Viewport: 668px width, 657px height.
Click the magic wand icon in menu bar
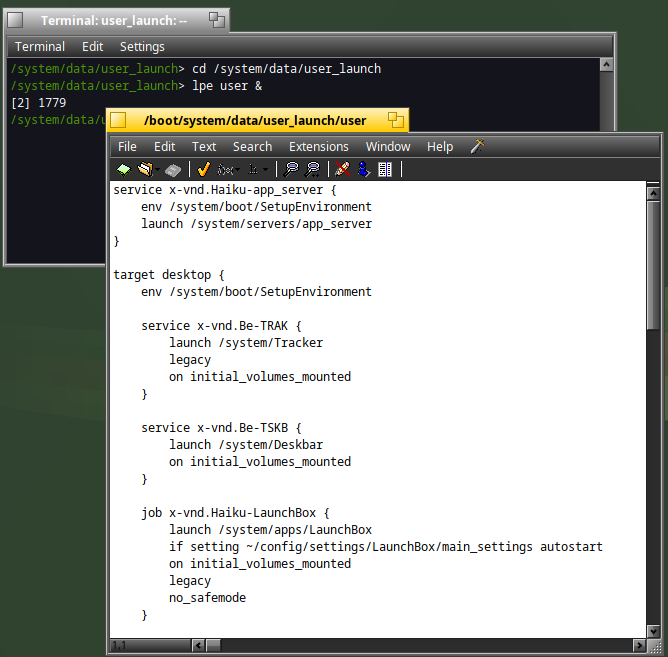(477, 146)
